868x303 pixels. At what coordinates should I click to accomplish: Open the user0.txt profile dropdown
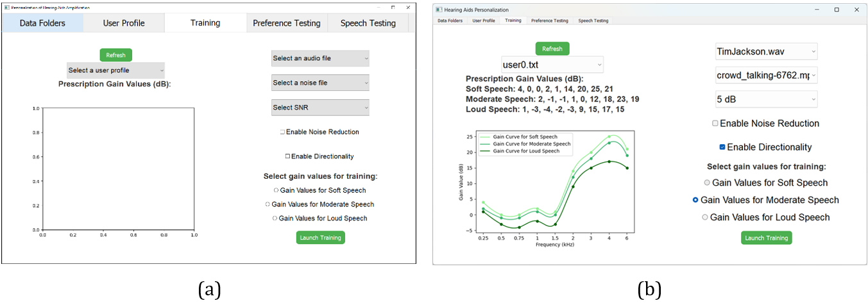tap(552, 65)
